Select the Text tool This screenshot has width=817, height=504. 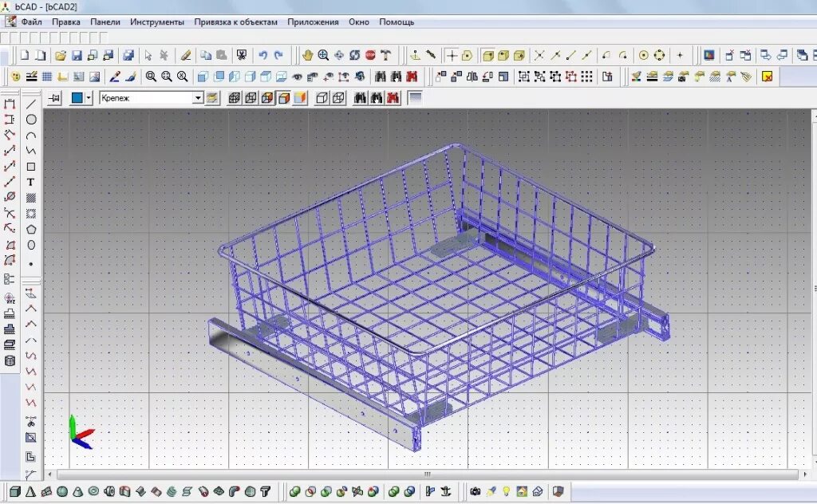[31, 183]
